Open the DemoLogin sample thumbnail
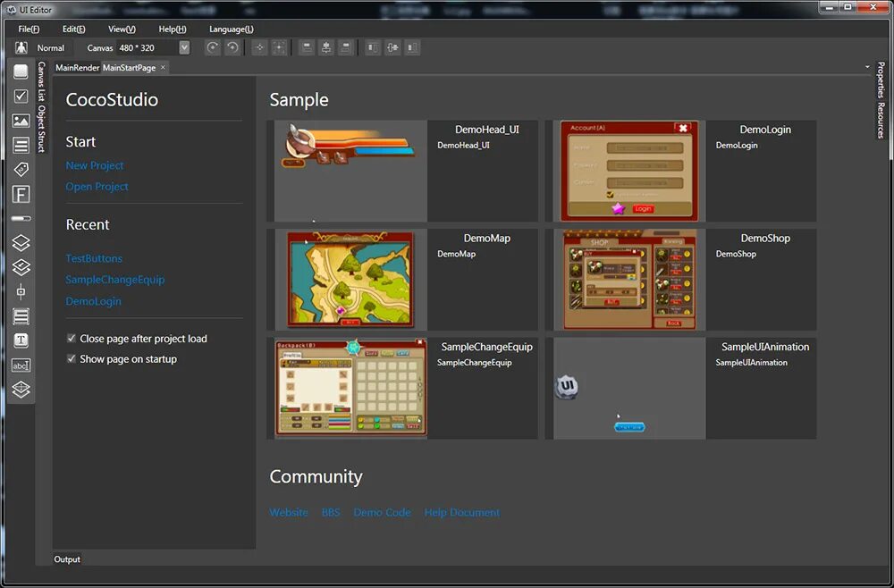Viewport: 894px width, 588px height. [629, 171]
